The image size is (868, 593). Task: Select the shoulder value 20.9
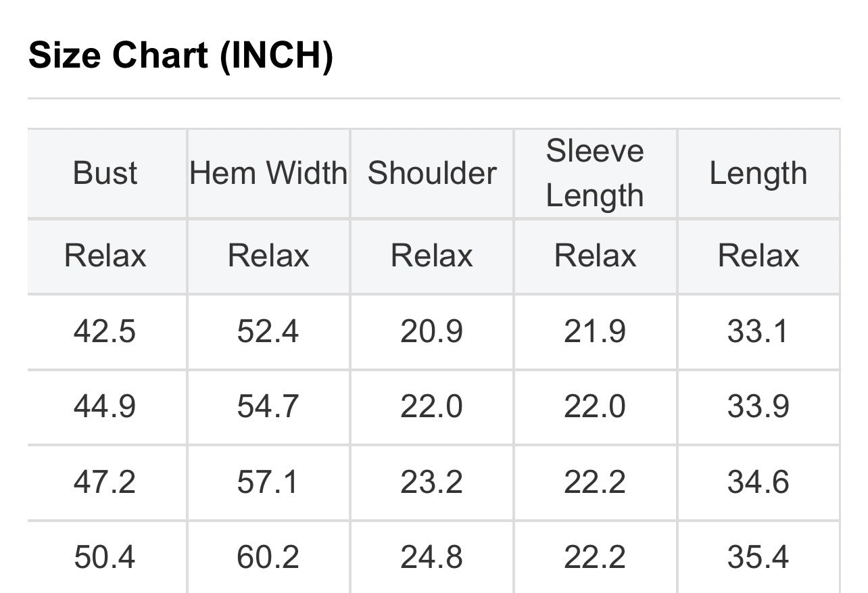tap(431, 332)
